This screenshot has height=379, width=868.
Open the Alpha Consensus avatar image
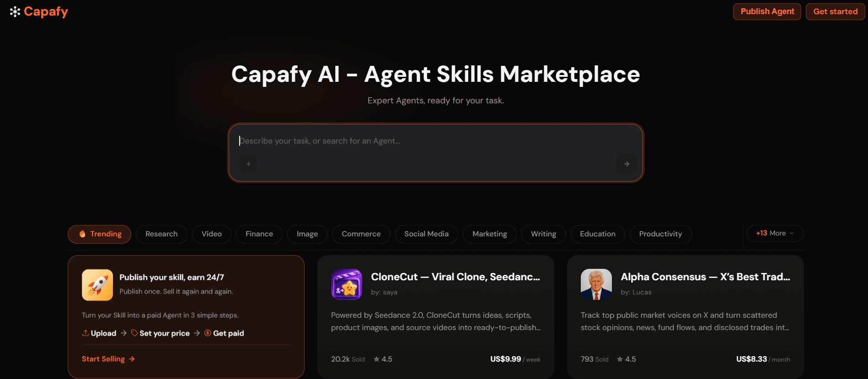596,284
